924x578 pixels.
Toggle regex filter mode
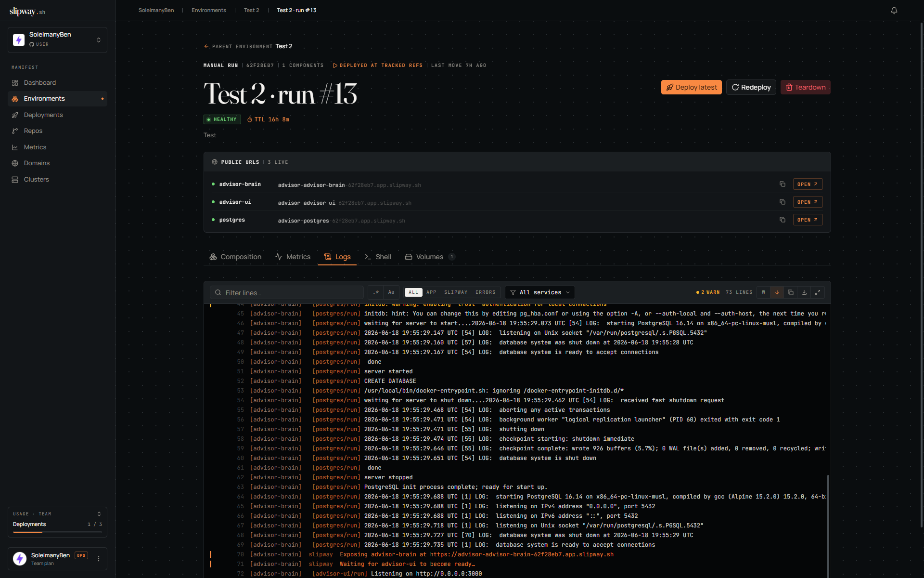[376, 292]
